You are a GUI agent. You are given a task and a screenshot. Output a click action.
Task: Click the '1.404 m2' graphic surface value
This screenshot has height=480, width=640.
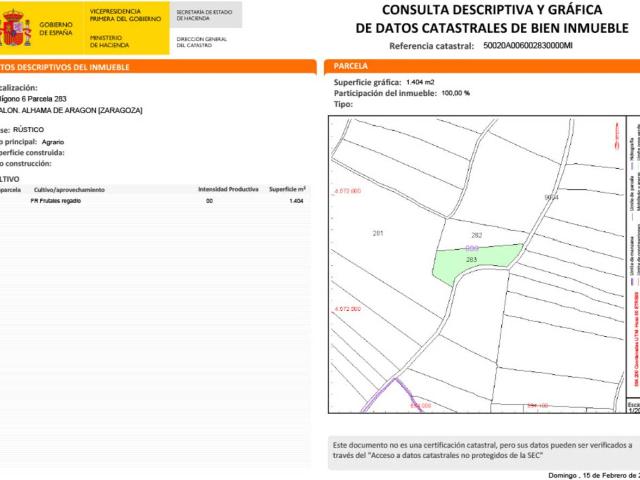(x=420, y=82)
